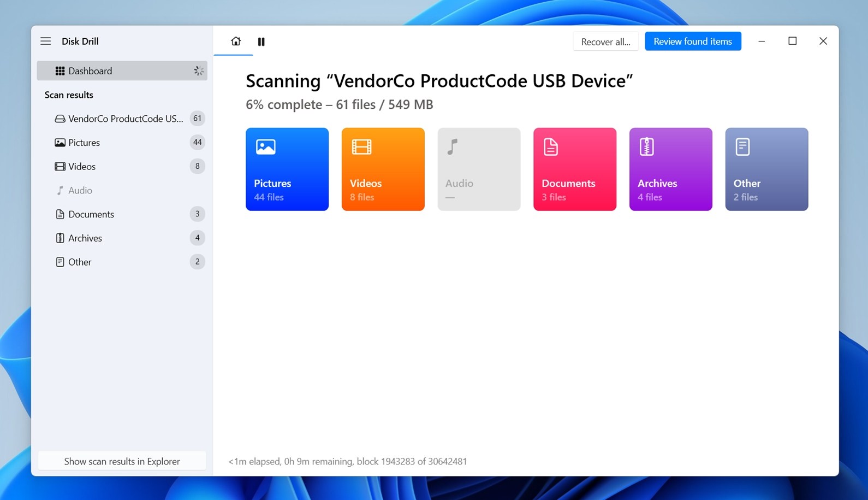Select VendorCo ProductCode USB device in sidebar
868x500 pixels.
pos(125,119)
